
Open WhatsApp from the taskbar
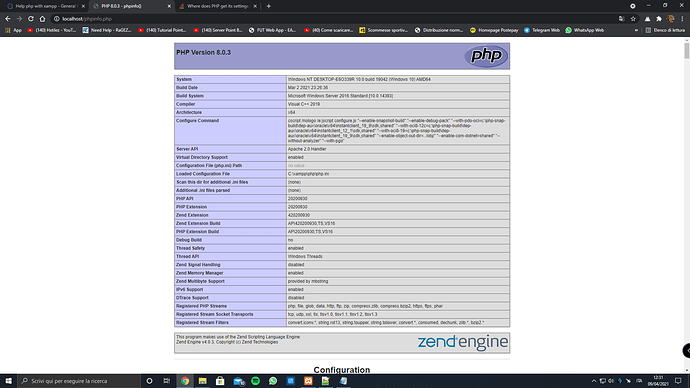[273, 381]
